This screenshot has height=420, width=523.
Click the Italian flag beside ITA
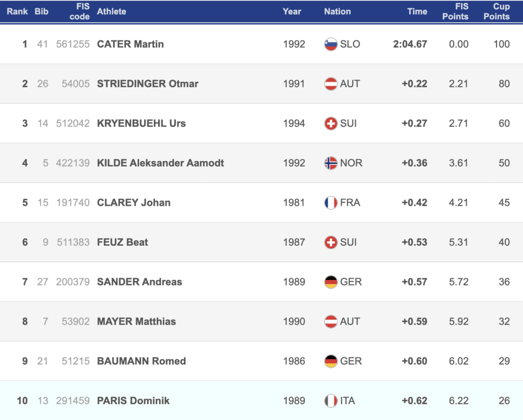(x=331, y=401)
